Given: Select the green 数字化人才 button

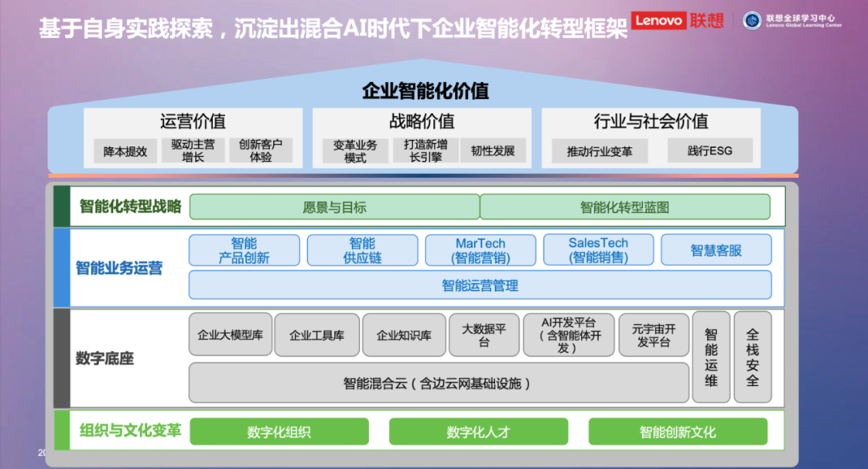Looking at the screenshot, I should point(478,432).
